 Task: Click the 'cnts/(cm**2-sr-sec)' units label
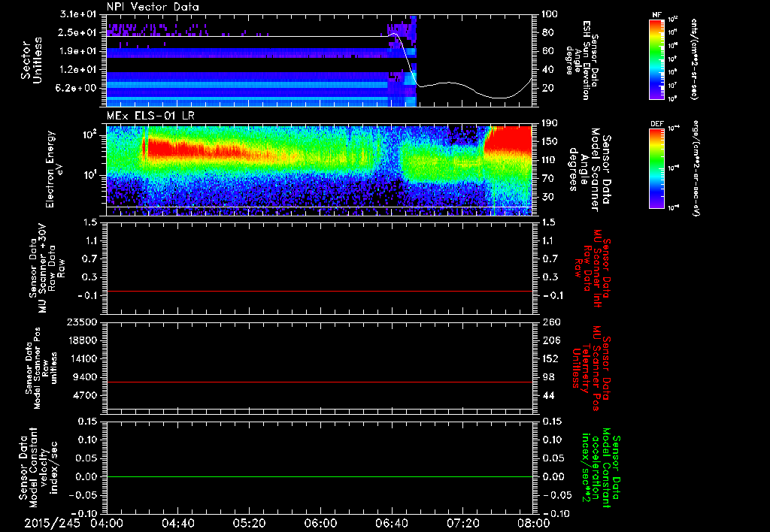click(694, 59)
